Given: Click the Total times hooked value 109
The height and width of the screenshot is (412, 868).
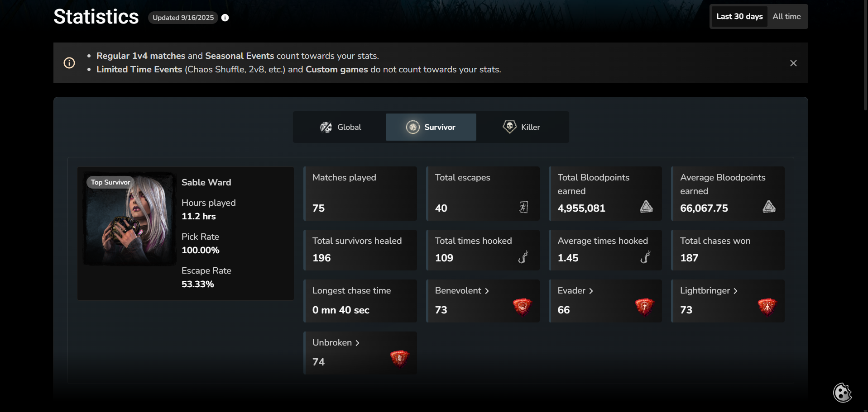Looking at the screenshot, I should (444, 258).
